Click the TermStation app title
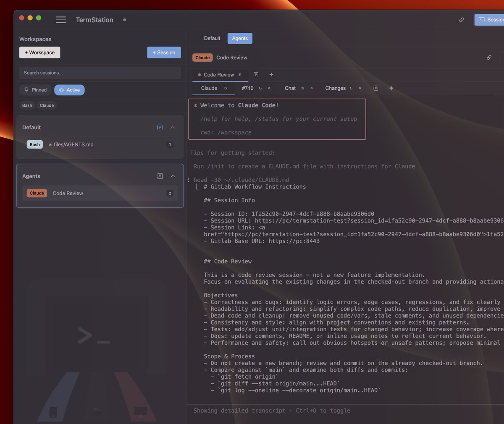The height and width of the screenshot is (424, 504). [94, 20]
